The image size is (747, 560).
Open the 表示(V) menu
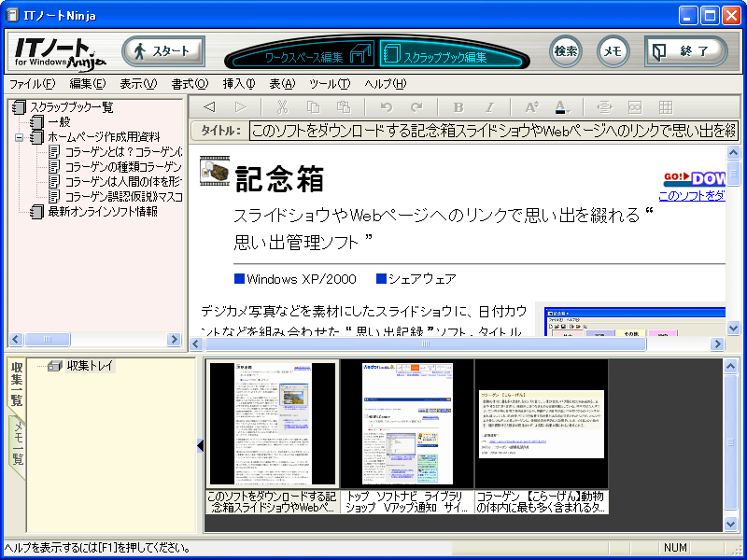click(x=138, y=84)
